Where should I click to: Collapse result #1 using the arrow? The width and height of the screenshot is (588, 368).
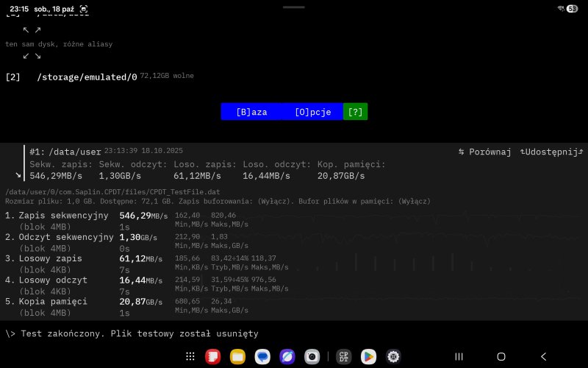(x=18, y=175)
